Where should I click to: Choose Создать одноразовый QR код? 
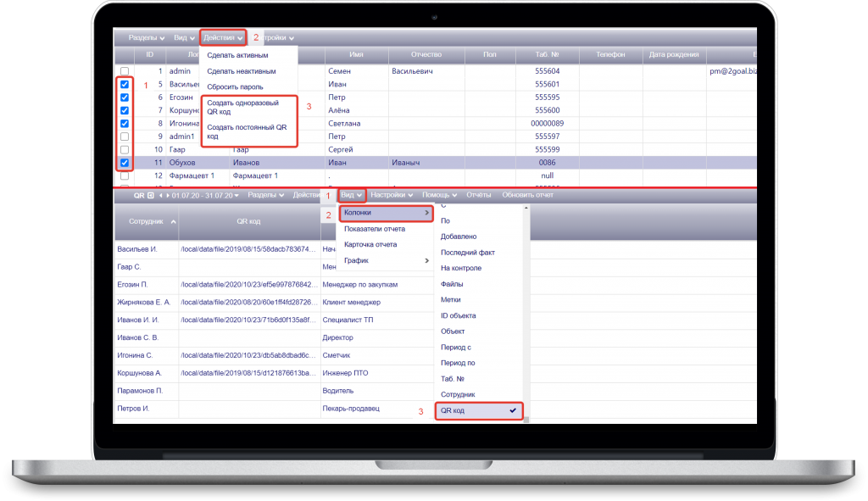tap(243, 108)
